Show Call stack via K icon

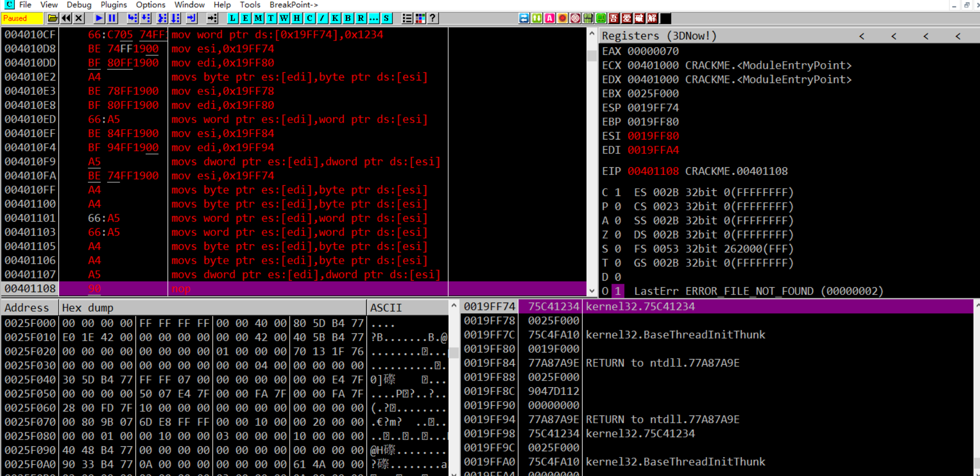335,18
